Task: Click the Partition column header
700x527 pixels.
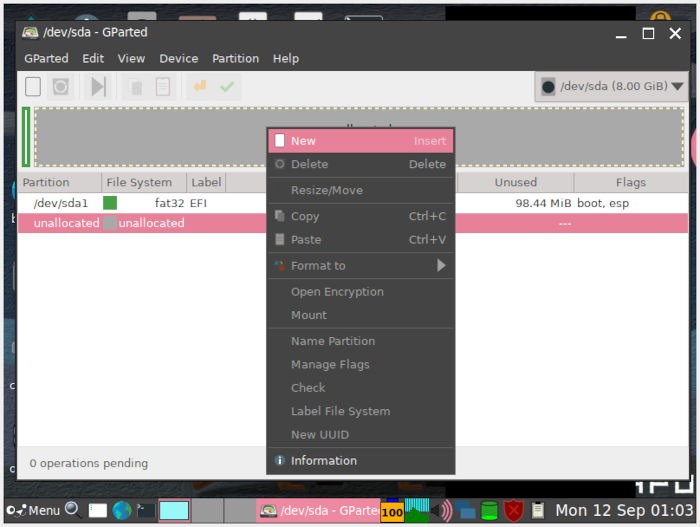Action: pos(59,182)
